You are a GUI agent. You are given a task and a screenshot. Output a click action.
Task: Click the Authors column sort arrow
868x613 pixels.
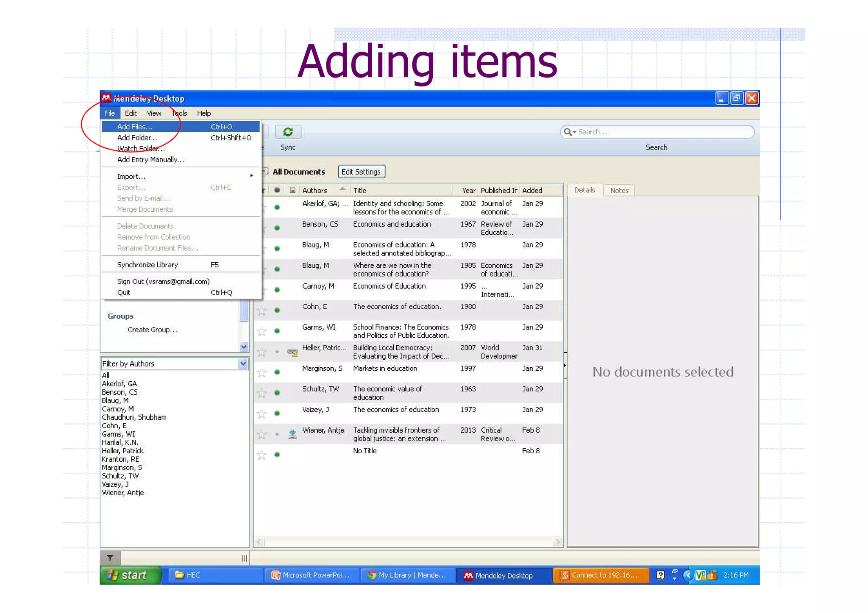[x=342, y=189]
